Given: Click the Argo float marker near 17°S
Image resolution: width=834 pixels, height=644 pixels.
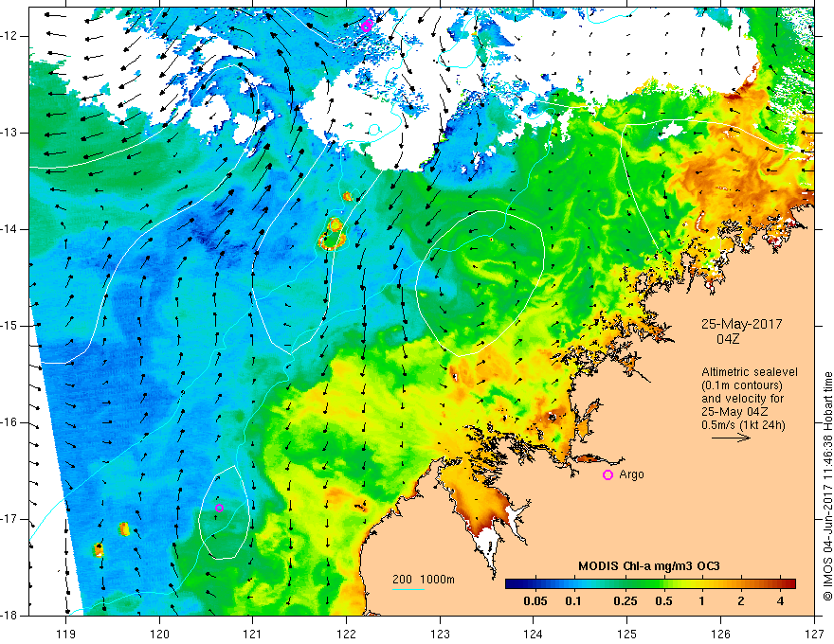Looking at the screenshot, I should coord(219,508).
